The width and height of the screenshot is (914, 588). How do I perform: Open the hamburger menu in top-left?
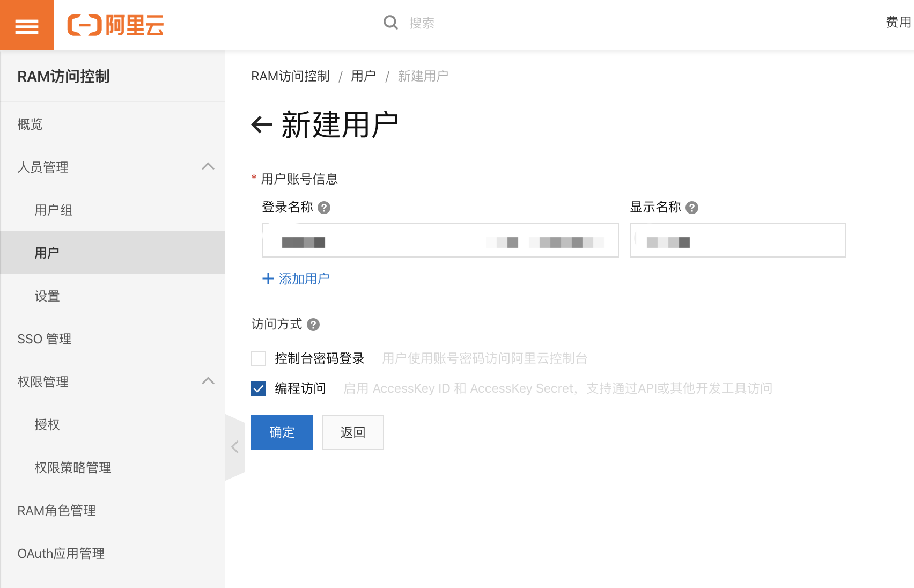coord(27,25)
